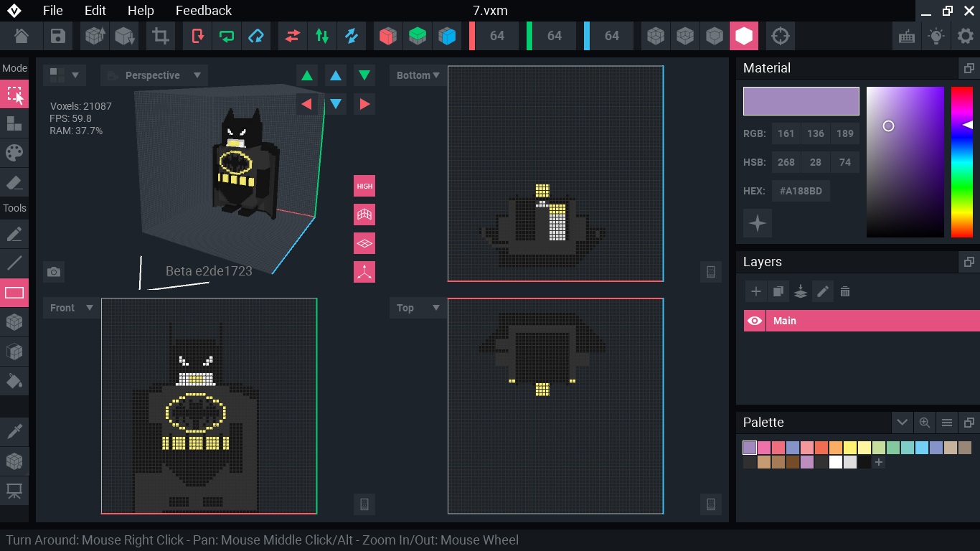Delete layer using the trash button

point(845,291)
